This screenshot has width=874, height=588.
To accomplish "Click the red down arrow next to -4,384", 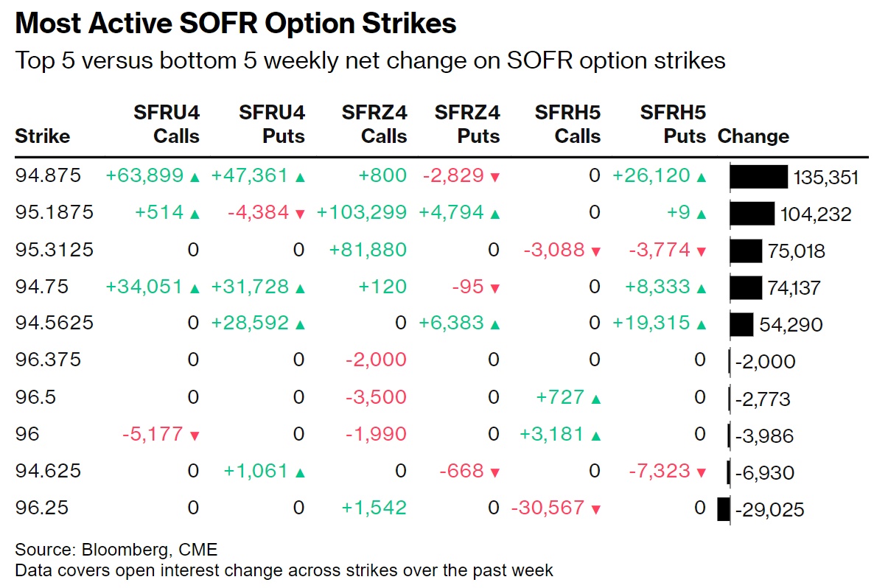I will [300, 214].
